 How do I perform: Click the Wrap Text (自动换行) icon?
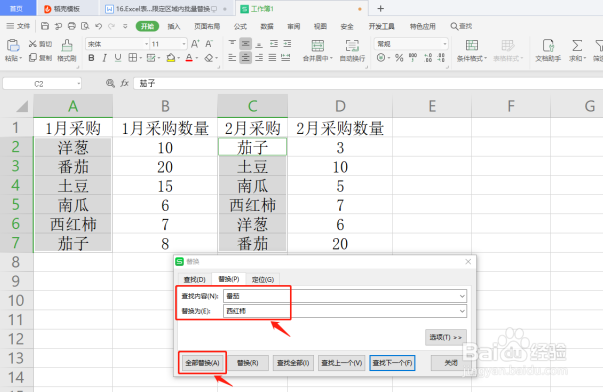coord(352,45)
